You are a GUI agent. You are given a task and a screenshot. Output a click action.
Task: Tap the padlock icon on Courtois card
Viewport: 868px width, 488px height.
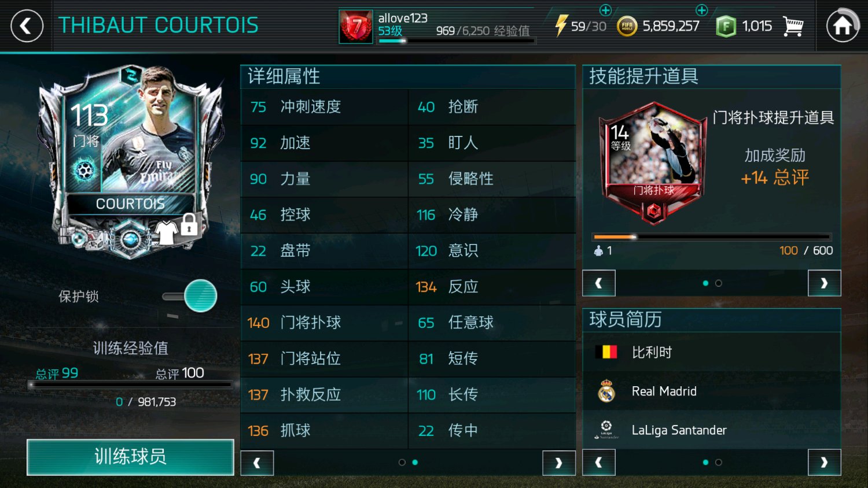point(189,225)
